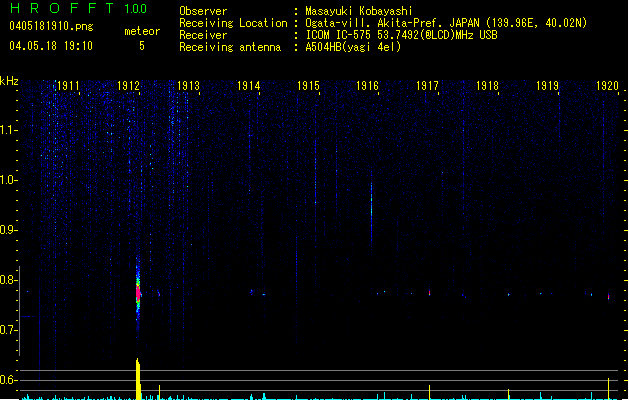Click the 1916 time marker
The image size is (629, 400).
[x=367, y=86]
